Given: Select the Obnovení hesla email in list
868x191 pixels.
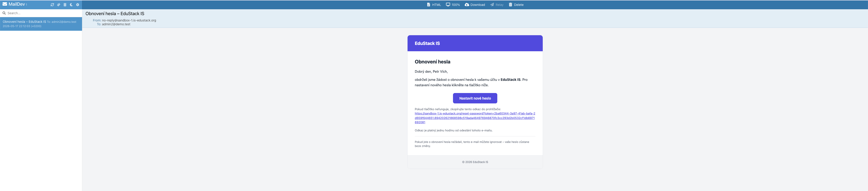Looking at the screenshot, I should coord(41,24).
